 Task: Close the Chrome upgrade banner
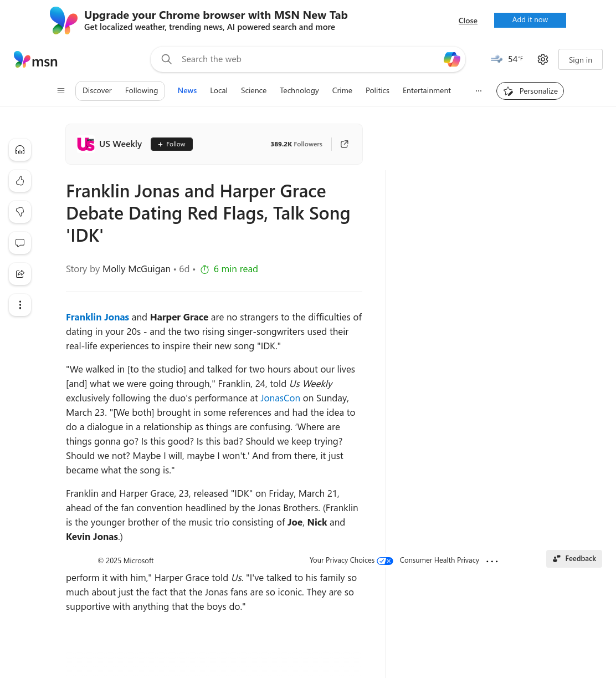pyautogui.click(x=468, y=21)
